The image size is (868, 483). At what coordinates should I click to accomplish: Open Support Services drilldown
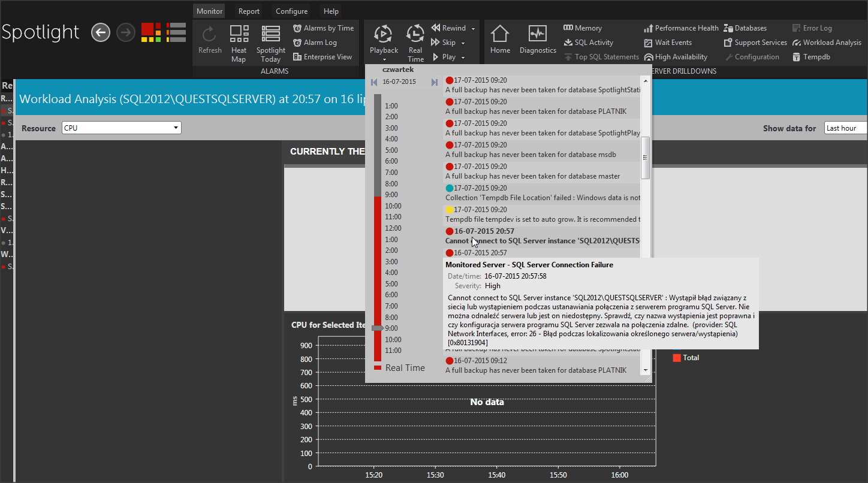(755, 43)
